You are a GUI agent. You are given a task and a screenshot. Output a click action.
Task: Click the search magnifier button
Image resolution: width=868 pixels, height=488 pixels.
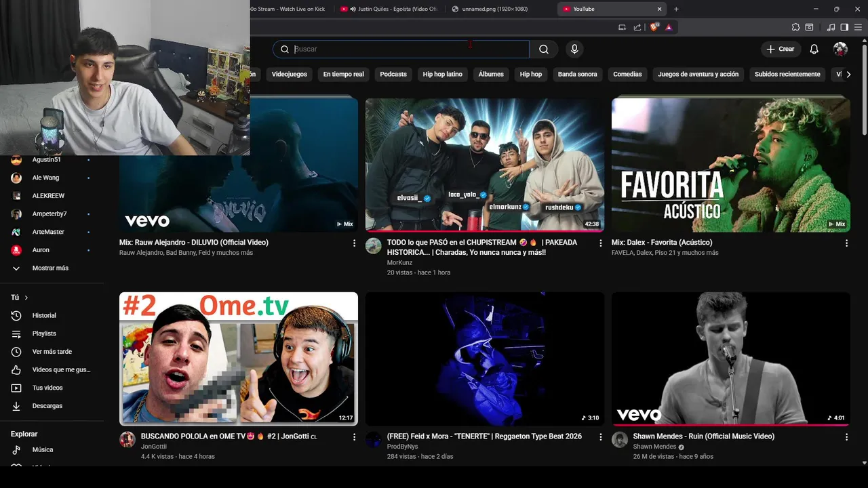pos(544,49)
